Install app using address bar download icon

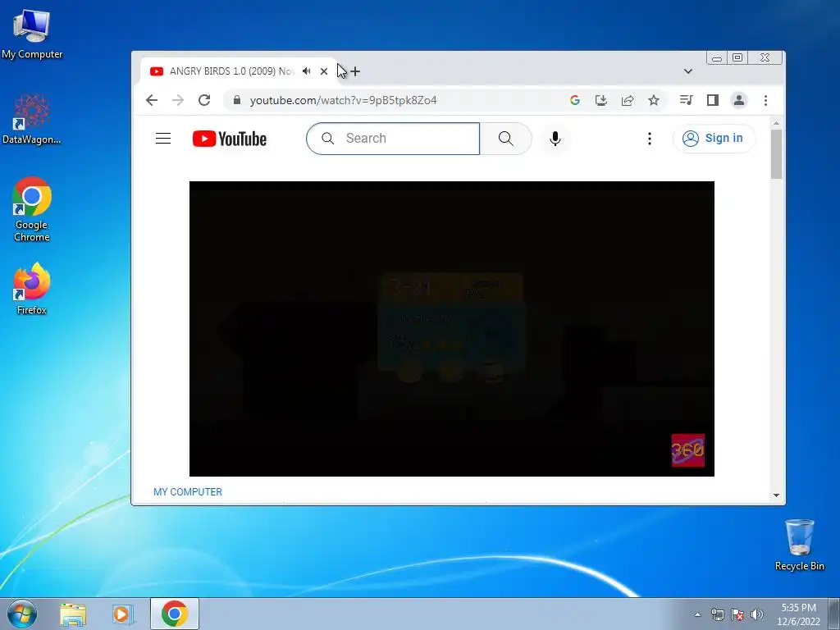(x=601, y=100)
